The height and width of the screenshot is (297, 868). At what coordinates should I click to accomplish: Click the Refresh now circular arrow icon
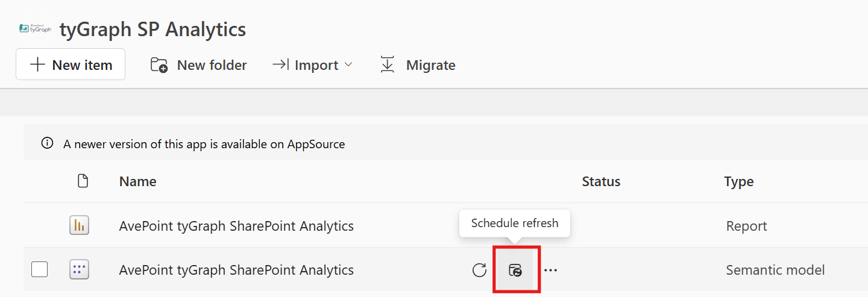coord(479,270)
